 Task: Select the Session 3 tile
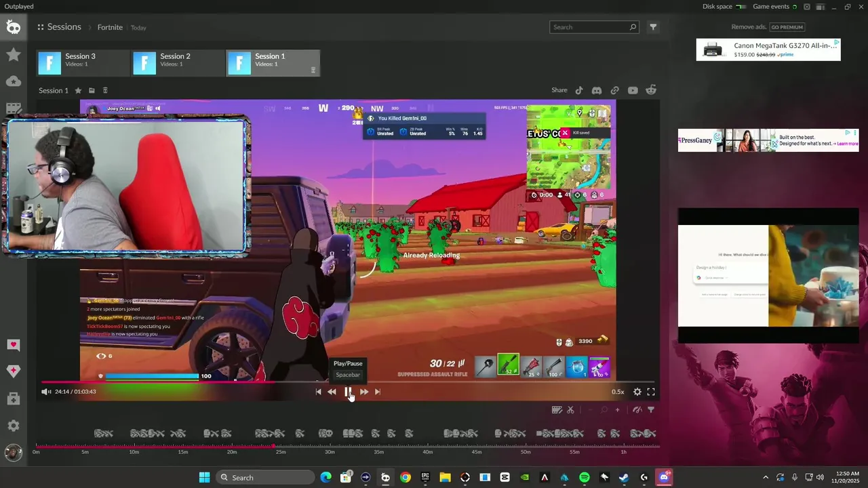coord(83,63)
